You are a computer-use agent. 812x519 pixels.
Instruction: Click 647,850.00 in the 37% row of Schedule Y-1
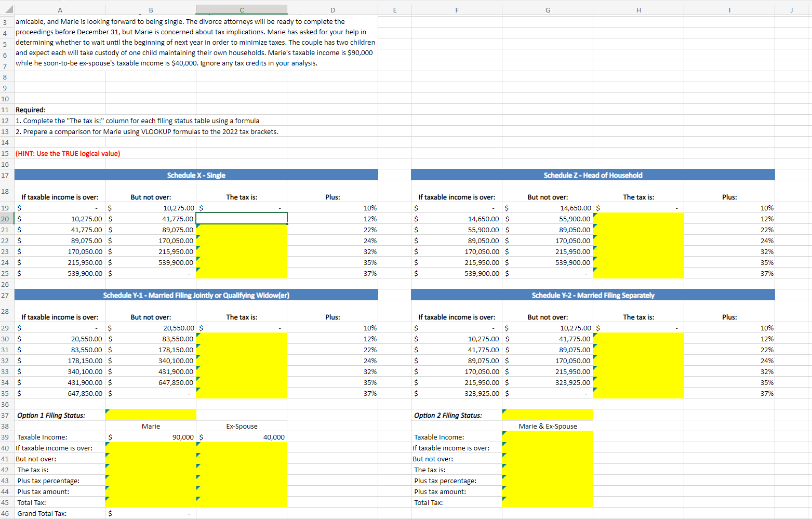(x=60, y=393)
